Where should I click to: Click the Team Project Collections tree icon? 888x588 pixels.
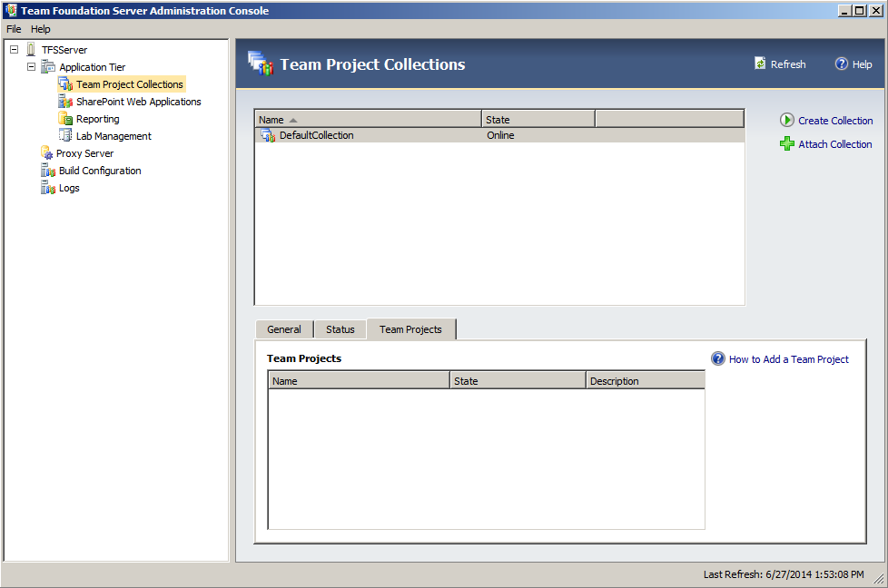[65, 84]
